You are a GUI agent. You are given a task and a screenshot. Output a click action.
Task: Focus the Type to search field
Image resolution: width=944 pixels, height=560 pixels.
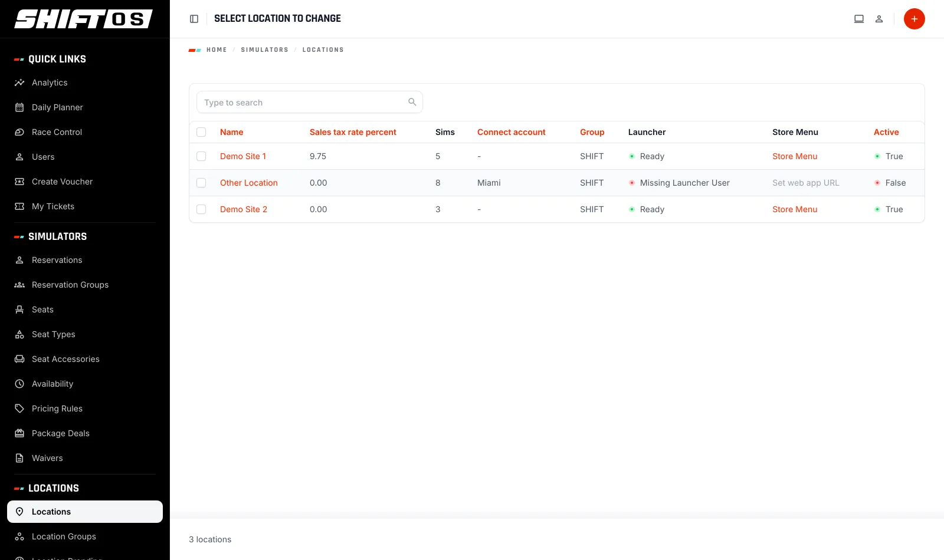310,102
